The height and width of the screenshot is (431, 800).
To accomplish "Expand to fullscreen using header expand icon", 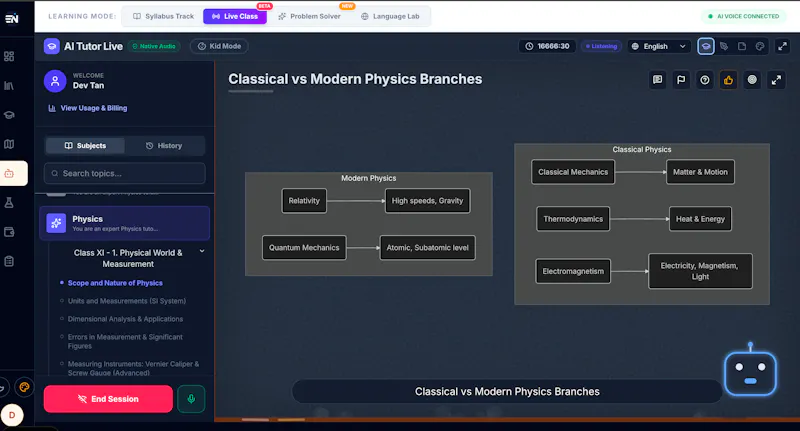I will 782,46.
